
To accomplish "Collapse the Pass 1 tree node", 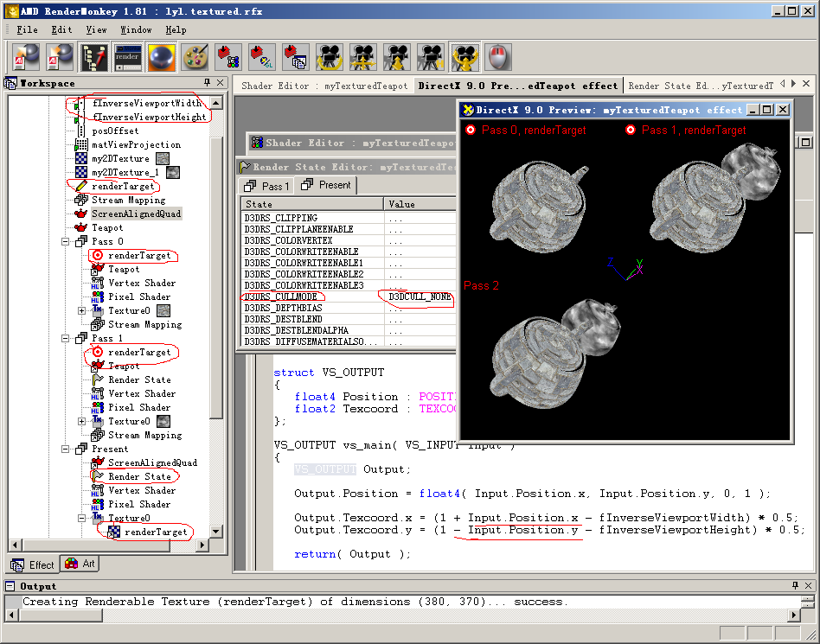I will tap(66, 338).
